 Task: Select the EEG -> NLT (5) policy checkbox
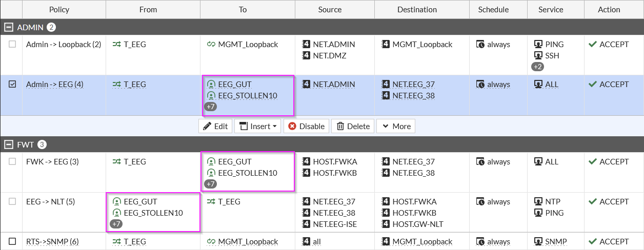tap(12, 202)
